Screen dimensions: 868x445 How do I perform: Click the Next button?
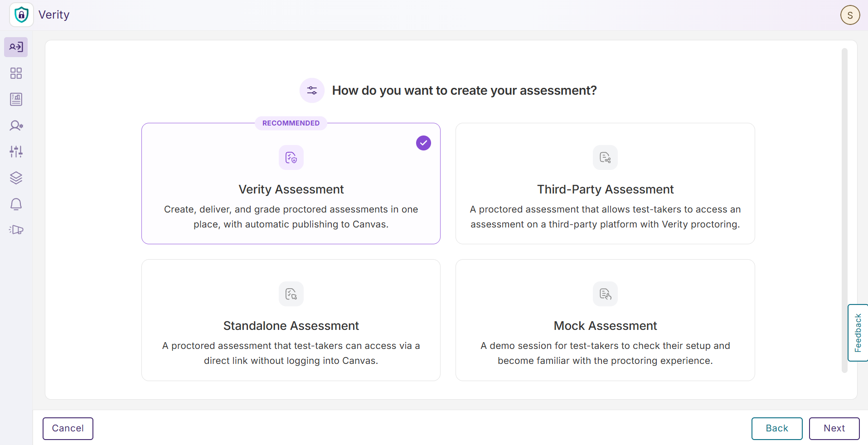coord(834,428)
